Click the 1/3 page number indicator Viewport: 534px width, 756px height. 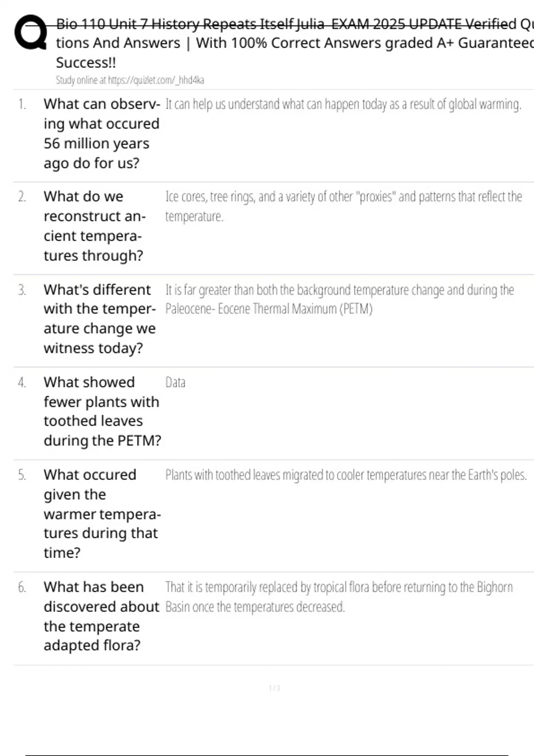(275, 688)
